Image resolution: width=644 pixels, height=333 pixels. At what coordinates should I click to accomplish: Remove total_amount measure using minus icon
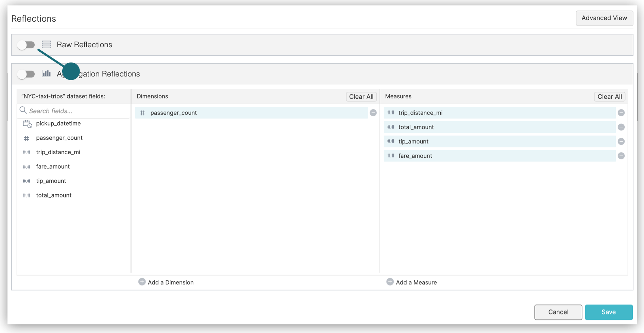(621, 127)
